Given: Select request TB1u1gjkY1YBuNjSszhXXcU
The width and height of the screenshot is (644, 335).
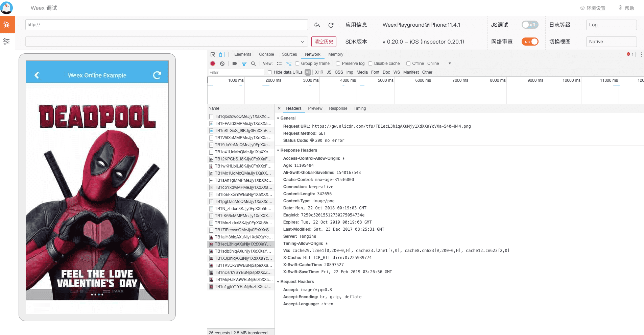Looking at the screenshot, I should tap(241, 287).
